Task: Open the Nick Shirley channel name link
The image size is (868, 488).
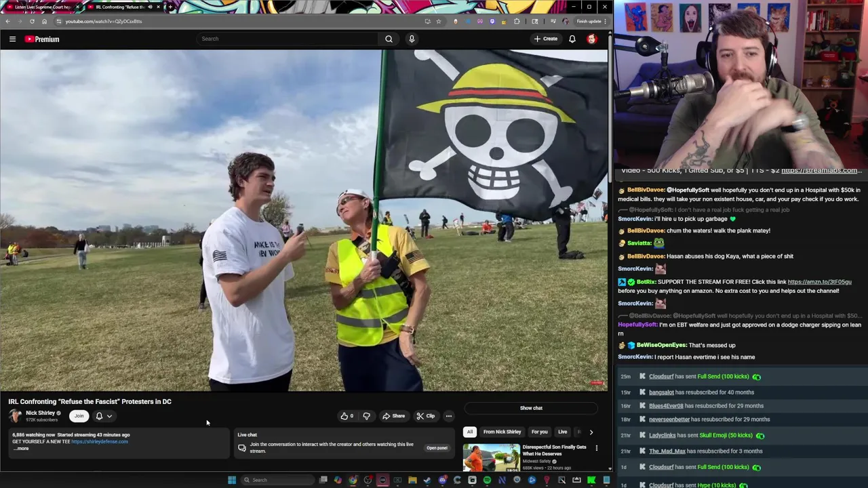Action: (x=40, y=413)
